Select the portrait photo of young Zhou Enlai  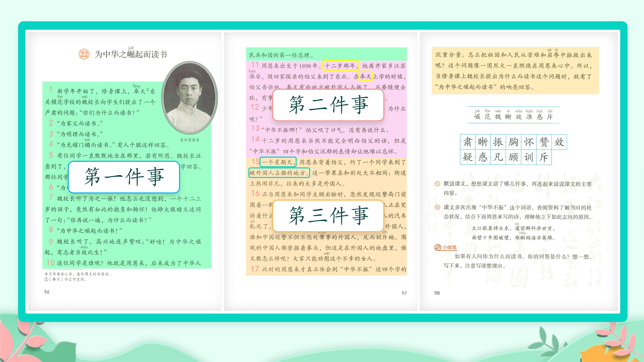[190, 97]
